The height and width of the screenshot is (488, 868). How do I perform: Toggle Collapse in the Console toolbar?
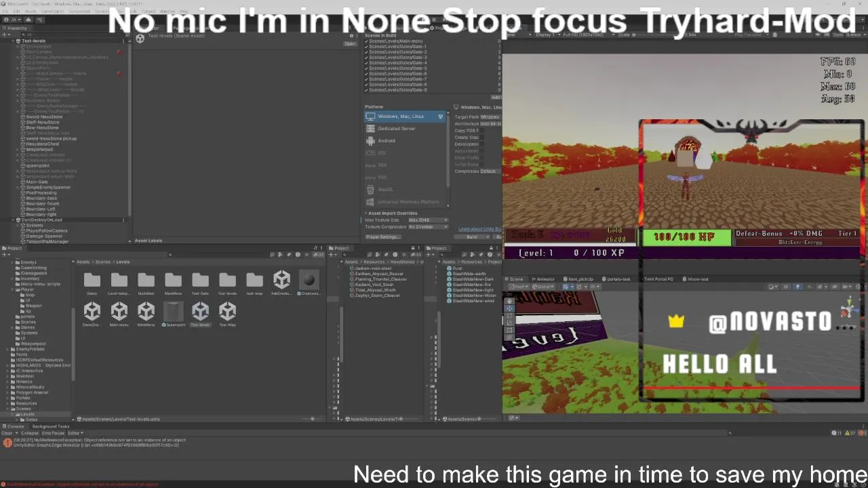click(30, 433)
